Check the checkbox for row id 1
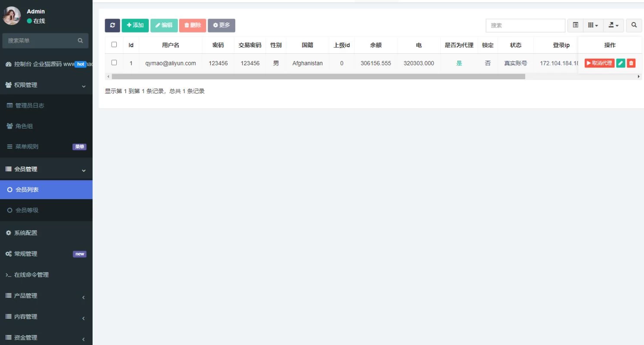Screen dimensions: 644x345 click(114, 63)
